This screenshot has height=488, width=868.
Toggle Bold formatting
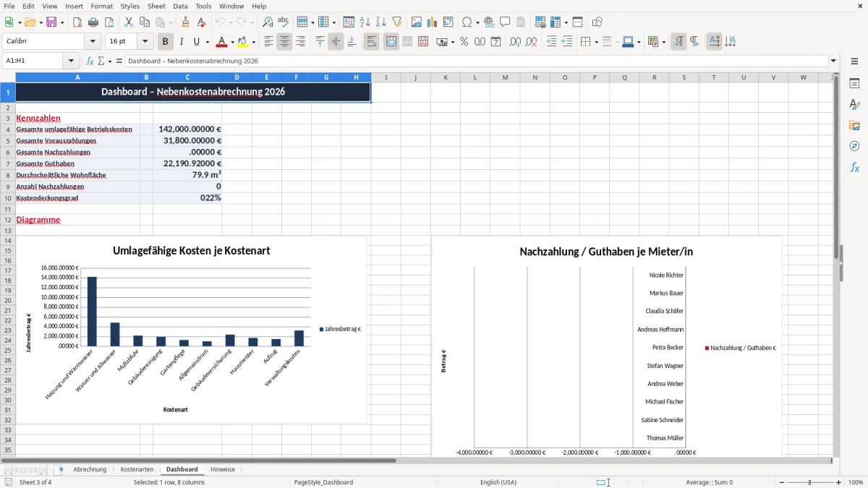pos(166,42)
